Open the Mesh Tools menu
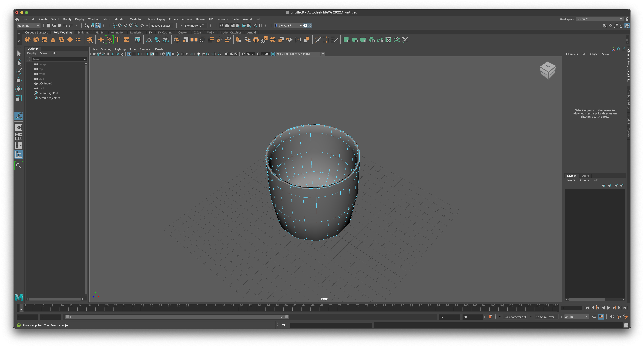The image size is (644, 347). click(137, 19)
